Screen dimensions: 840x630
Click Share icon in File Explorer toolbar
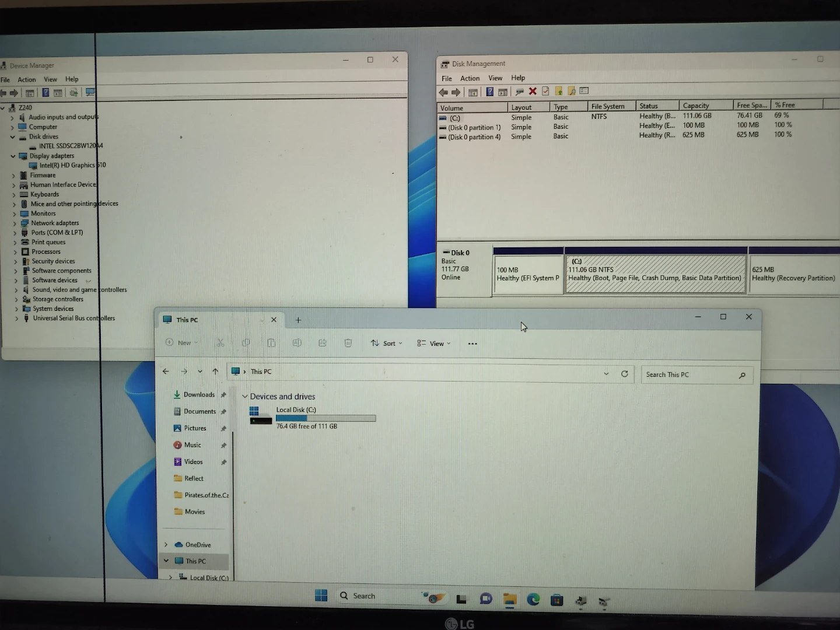[x=323, y=343]
